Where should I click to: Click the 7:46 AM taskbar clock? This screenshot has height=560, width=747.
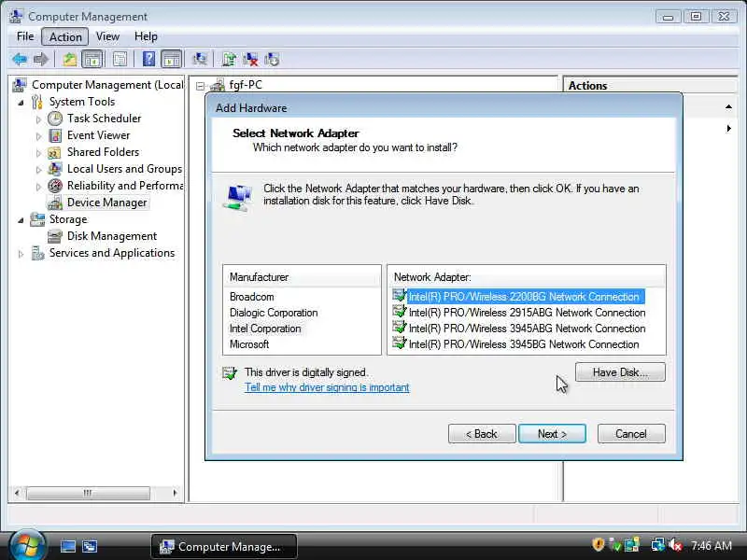[712, 546]
